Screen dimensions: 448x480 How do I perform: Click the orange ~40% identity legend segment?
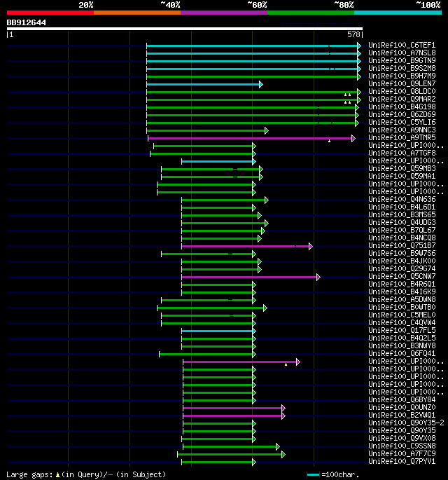coord(137,13)
